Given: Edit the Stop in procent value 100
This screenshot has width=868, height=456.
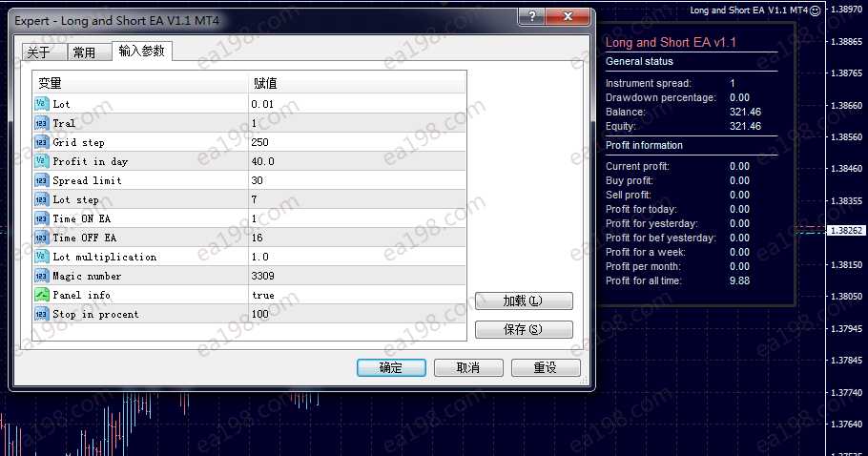Looking at the screenshot, I should pyautogui.click(x=357, y=314).
